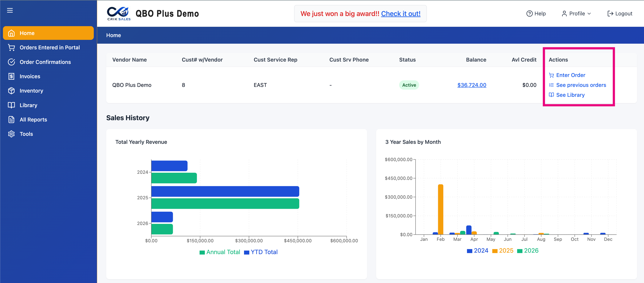Click the gear icon beside Tools
This screenshot has height=283, width=644.
(11, 134)
